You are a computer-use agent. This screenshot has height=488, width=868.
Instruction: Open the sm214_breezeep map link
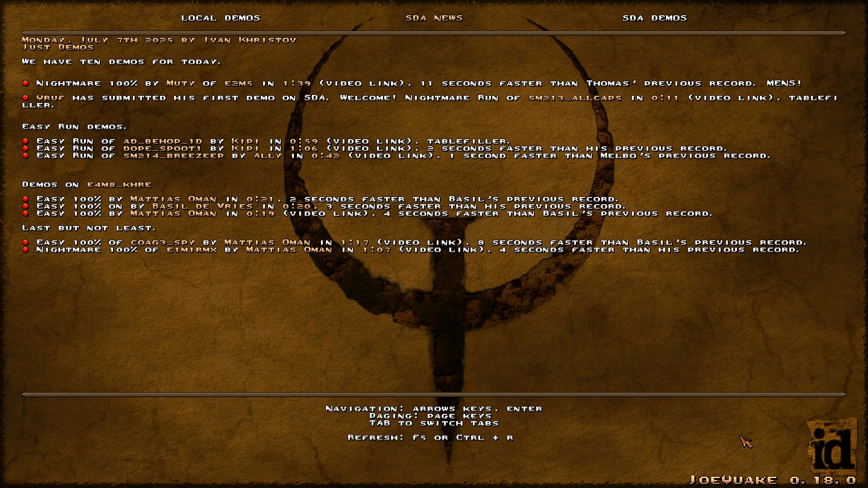click(x=174, y=155)
